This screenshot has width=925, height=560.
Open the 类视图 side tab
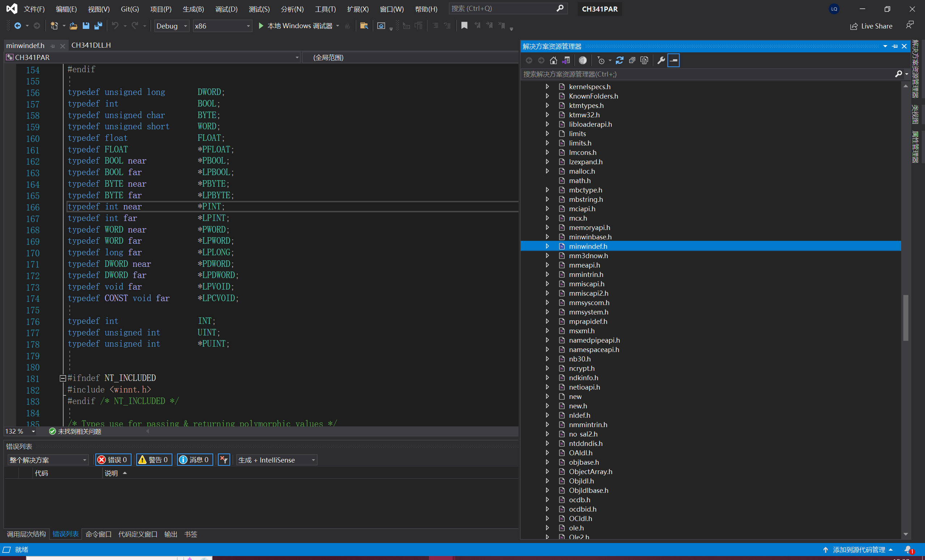[915, 114]
